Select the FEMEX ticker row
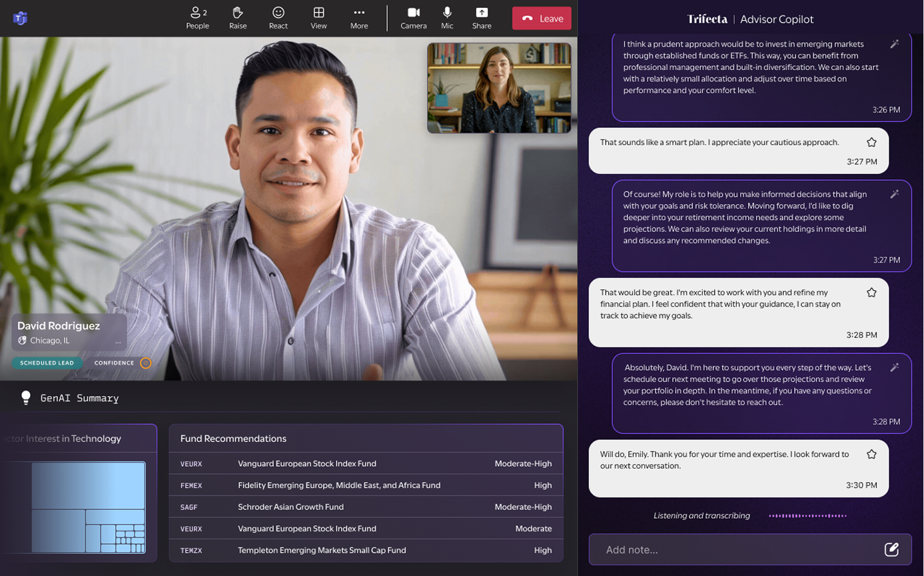Image resolution: width=924 pixels, height=576 pixels. pyautogui.click(x=366, y=485)
